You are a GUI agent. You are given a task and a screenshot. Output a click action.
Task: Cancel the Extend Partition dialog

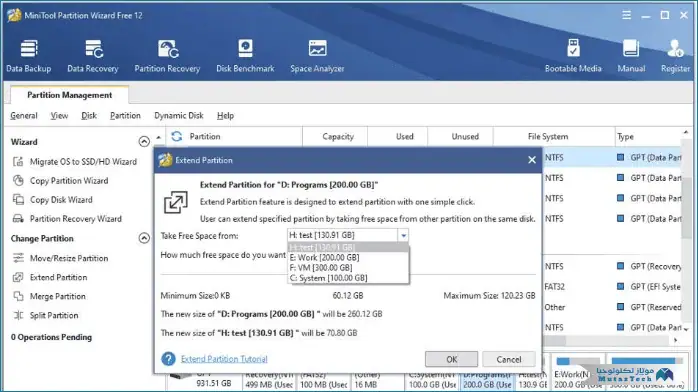pos(509,359)
